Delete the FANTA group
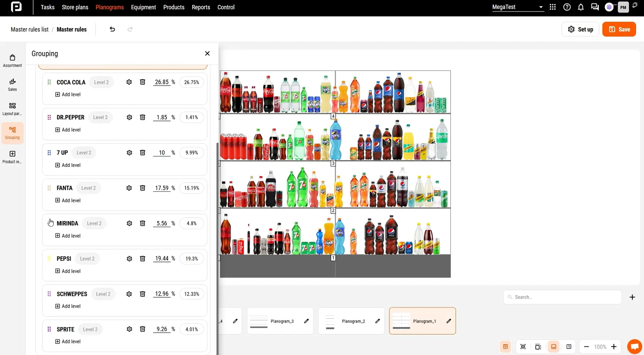 tap(142, 188)
